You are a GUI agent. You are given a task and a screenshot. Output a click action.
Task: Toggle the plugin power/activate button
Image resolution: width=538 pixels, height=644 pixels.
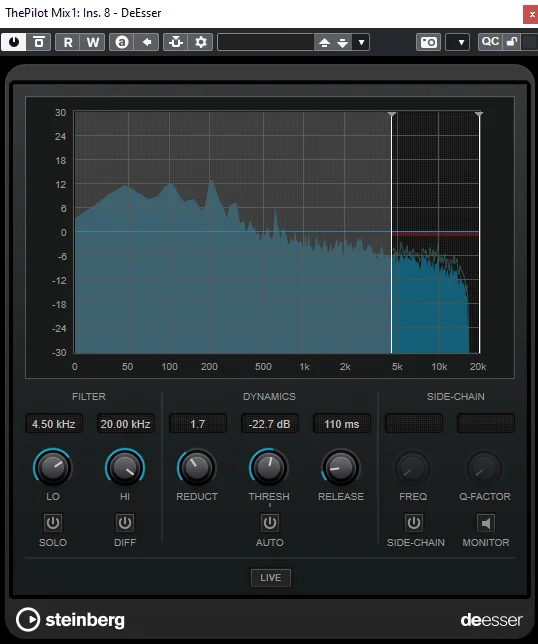(x=14, y=42)
